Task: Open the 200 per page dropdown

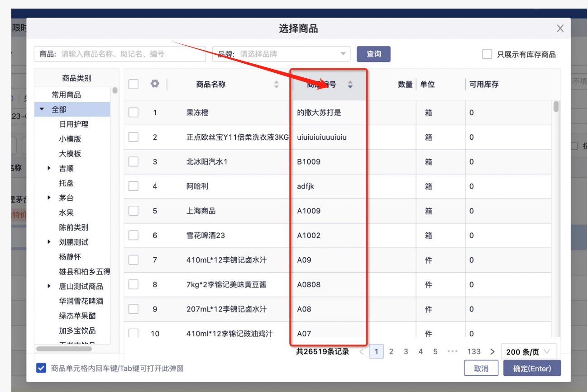Action: click(529, 352)
